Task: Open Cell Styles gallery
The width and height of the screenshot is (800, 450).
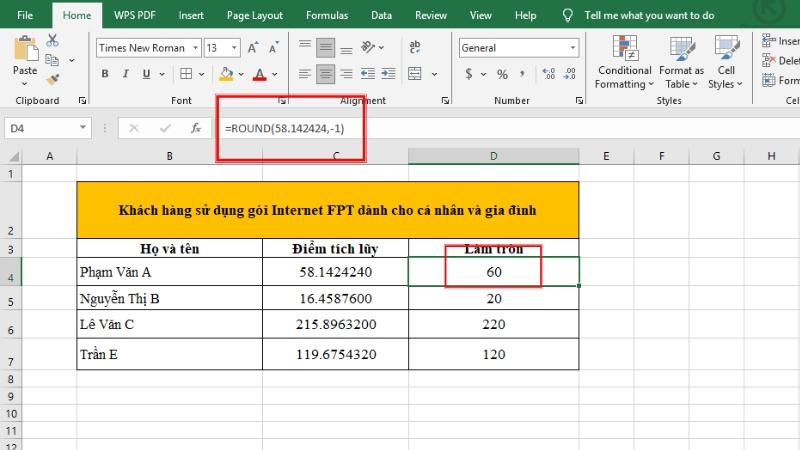Action: (726, 62)
